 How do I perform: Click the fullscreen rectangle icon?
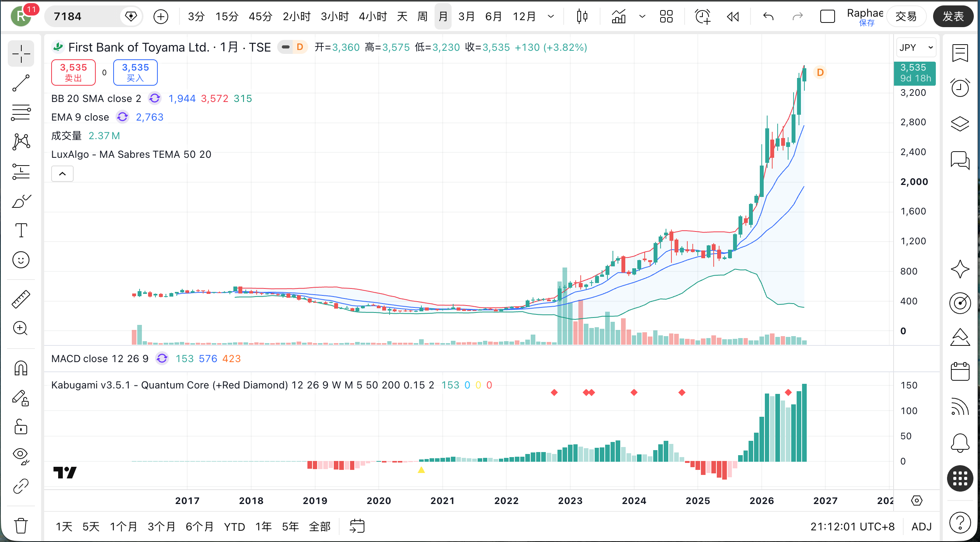pyautogui.click(x=828, y=17)
